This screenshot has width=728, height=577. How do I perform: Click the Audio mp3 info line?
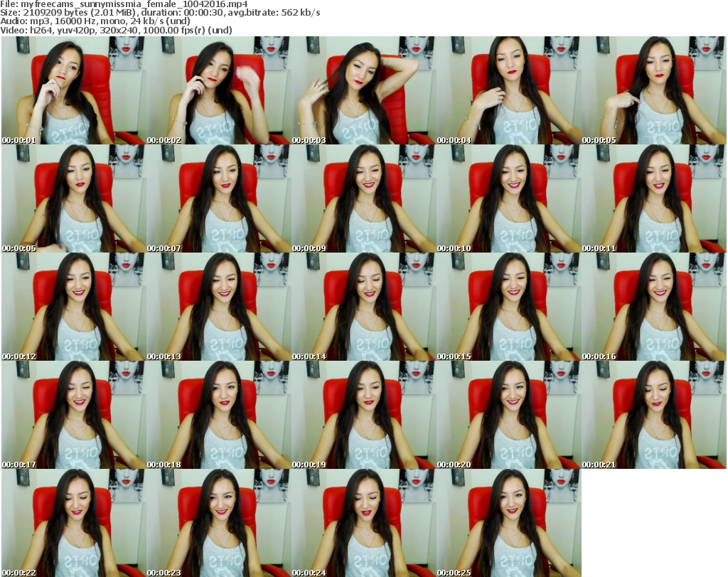point(95,21)
